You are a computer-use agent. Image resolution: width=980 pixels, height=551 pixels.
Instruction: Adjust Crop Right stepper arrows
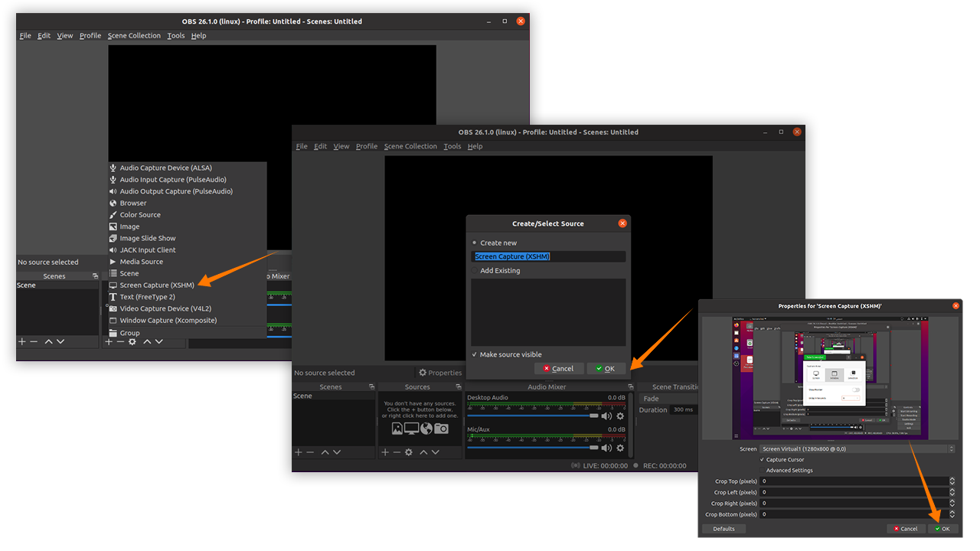952,504
